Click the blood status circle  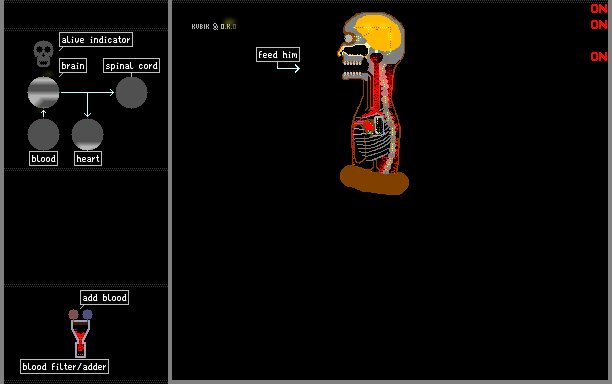[43, 135]
